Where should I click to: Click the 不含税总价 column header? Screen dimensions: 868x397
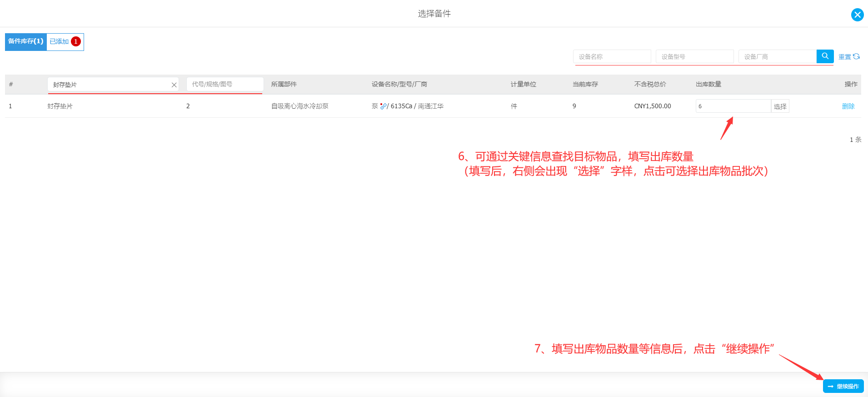coord(650,84)
